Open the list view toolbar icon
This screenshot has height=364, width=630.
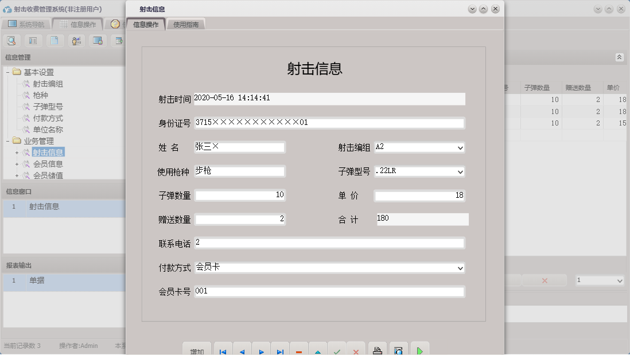(x=32, y=41)
